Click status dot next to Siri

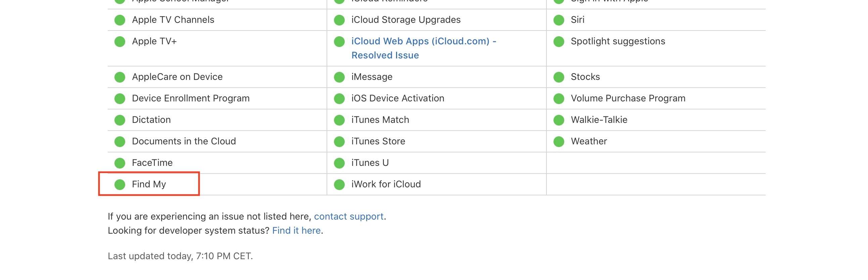click(x=558, y=20)
